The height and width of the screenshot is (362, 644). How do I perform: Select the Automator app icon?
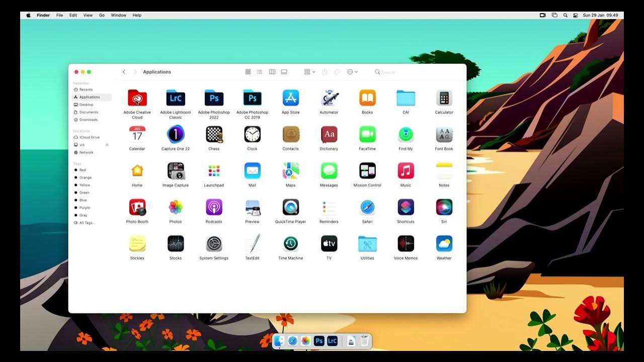329,98
